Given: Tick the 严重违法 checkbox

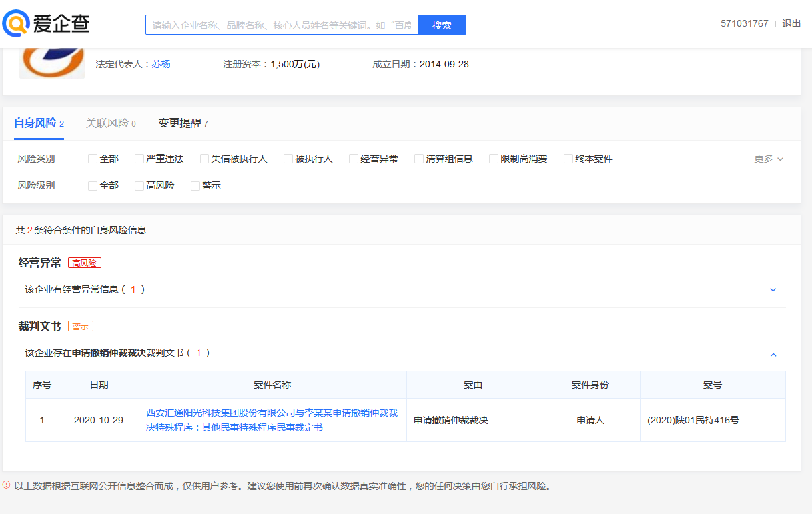Looking at the screenshot, I should 139,159.
